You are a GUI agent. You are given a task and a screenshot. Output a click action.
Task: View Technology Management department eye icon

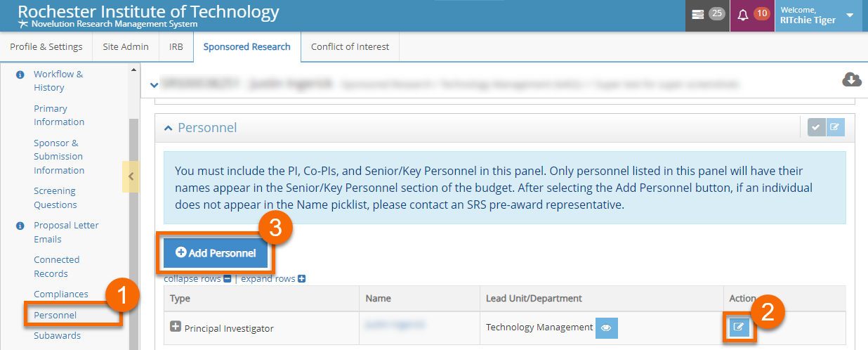[607, 328]
